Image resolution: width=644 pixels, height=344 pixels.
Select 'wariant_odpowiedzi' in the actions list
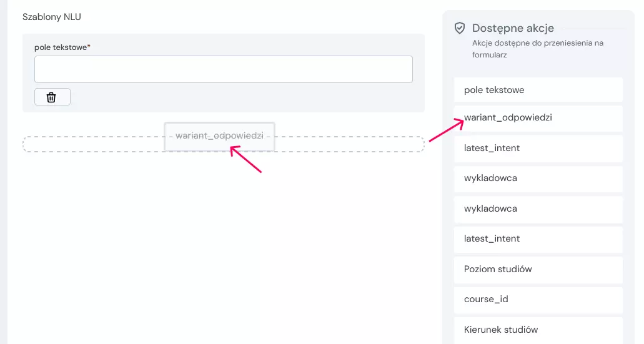[538, 118]
